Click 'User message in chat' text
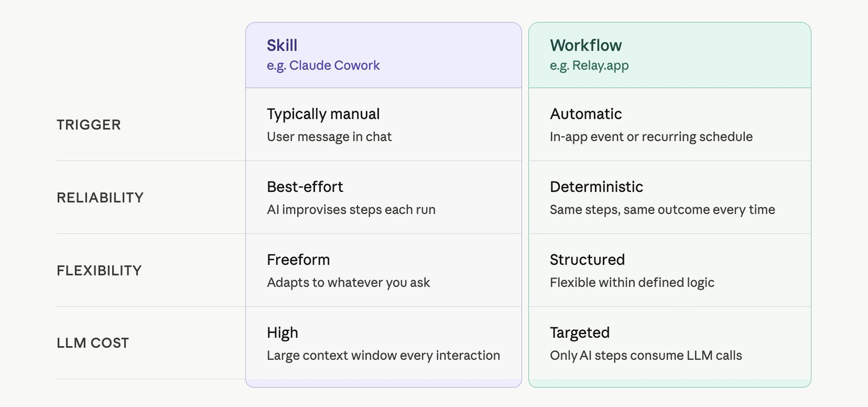Screen dimensions: 868x407 [x=329, y=137]
